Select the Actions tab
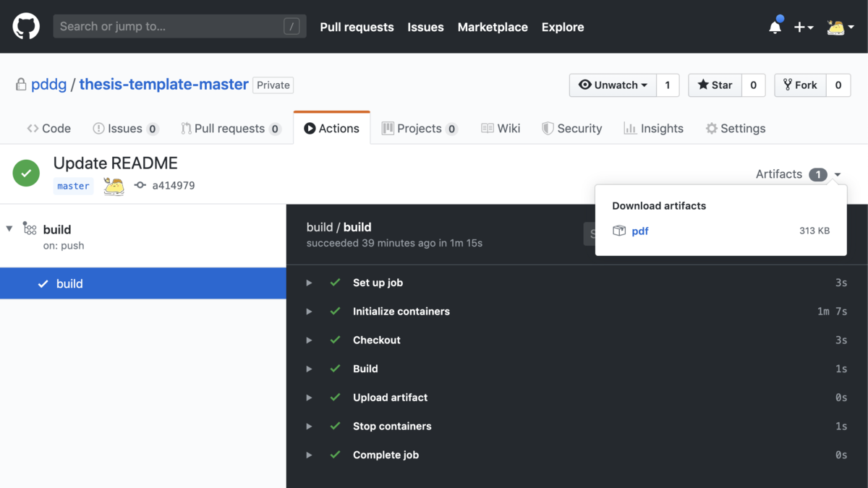The width and height of the screenshot is (868, 488). (x=332, y=128)
